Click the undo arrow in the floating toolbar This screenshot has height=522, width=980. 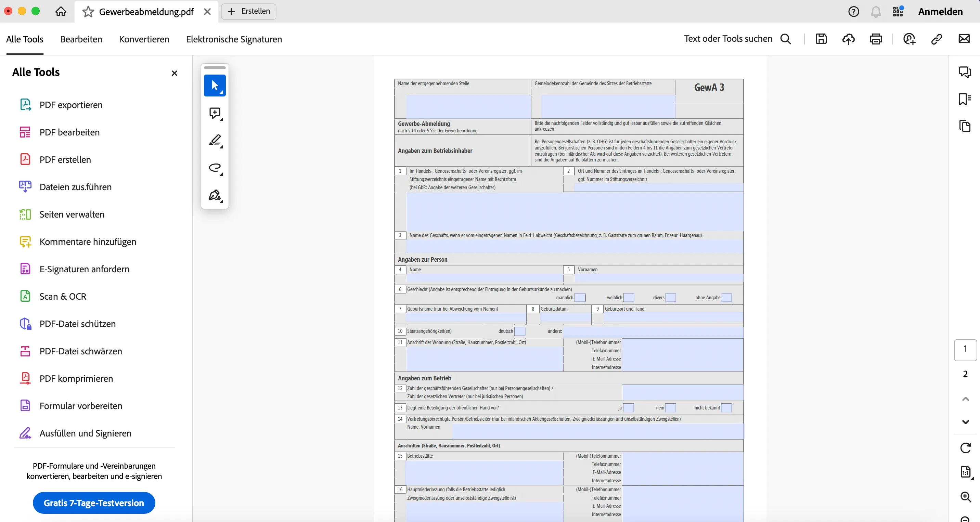pos(215,168)
